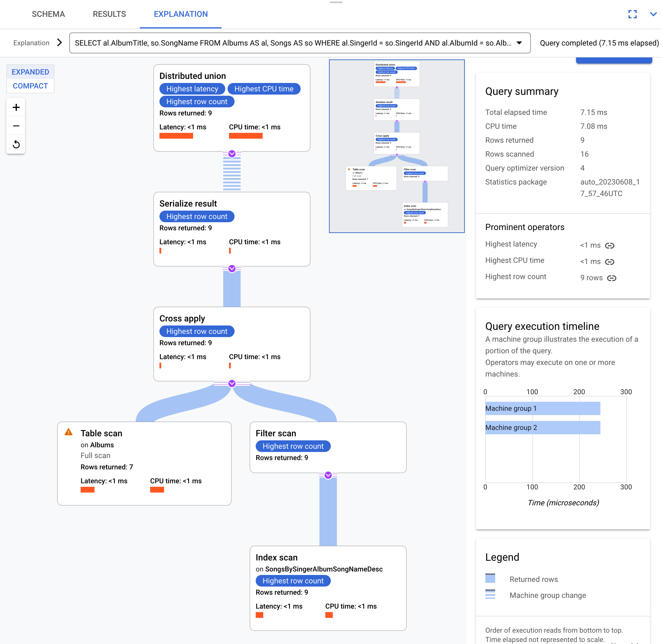Click the reset zoom icon on the query plan canvas
Viewport: 661px width, 644px height.
[x=16, y=144]
